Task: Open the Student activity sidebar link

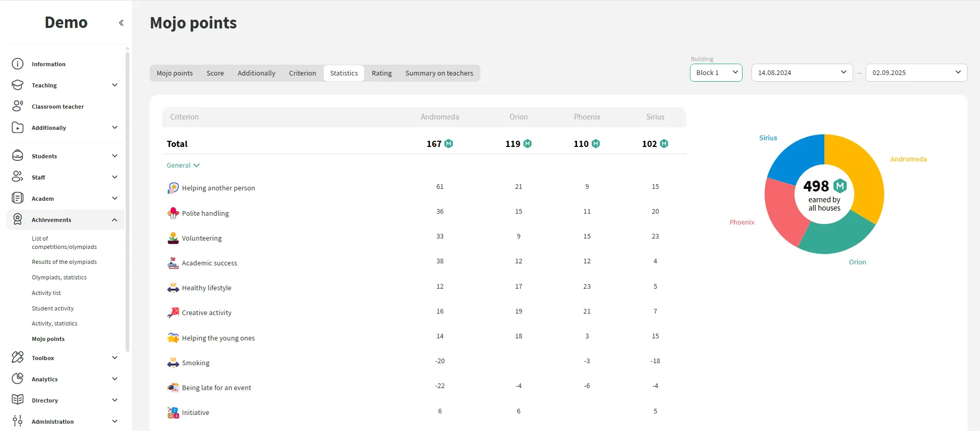Action: [53, 308]
